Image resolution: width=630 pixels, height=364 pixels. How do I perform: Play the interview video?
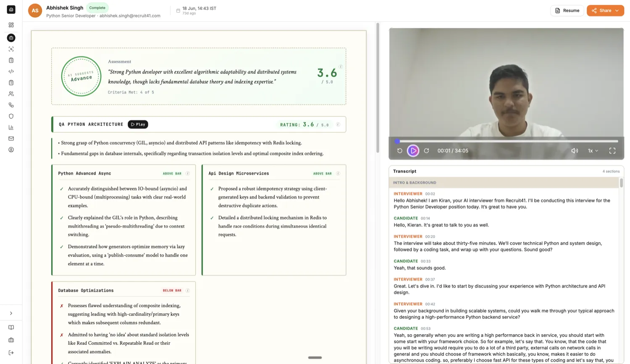coord(413,151)
